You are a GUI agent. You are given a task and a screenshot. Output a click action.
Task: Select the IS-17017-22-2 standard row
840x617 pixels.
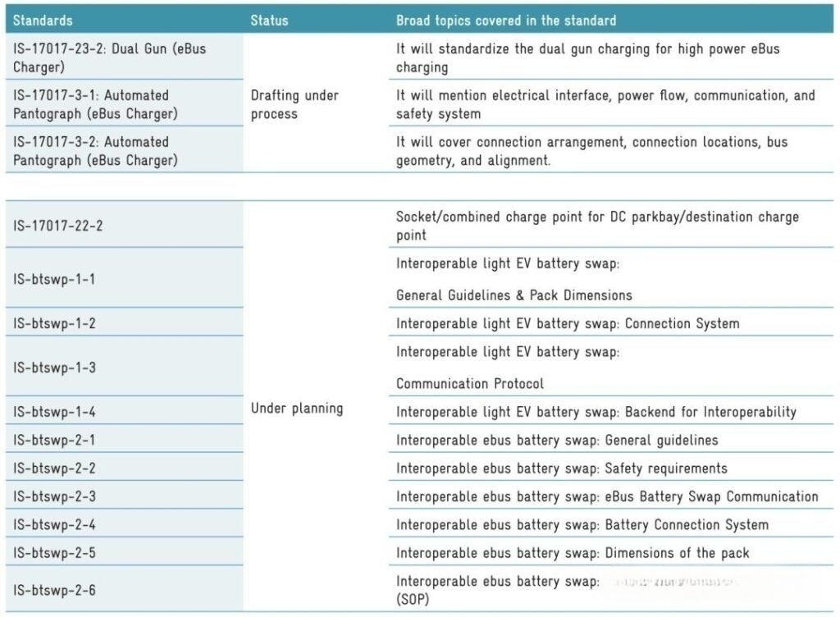[x=58, y=226]
